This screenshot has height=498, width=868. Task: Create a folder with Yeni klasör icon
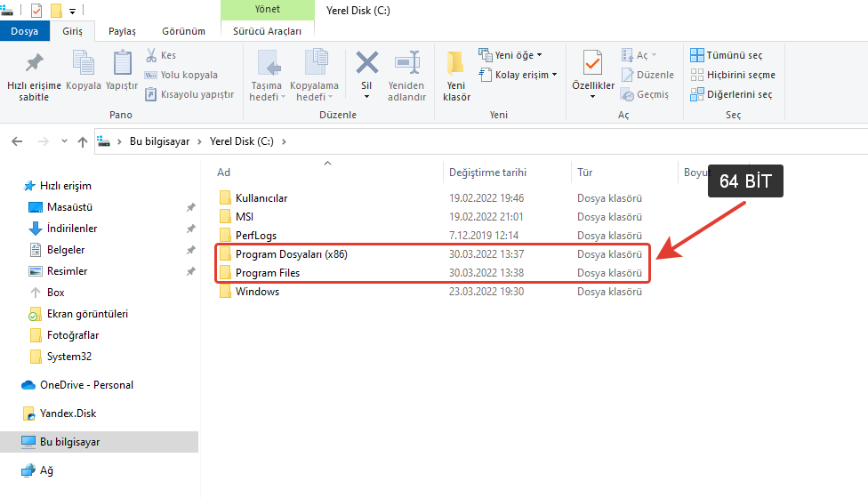tap(456, 64)
